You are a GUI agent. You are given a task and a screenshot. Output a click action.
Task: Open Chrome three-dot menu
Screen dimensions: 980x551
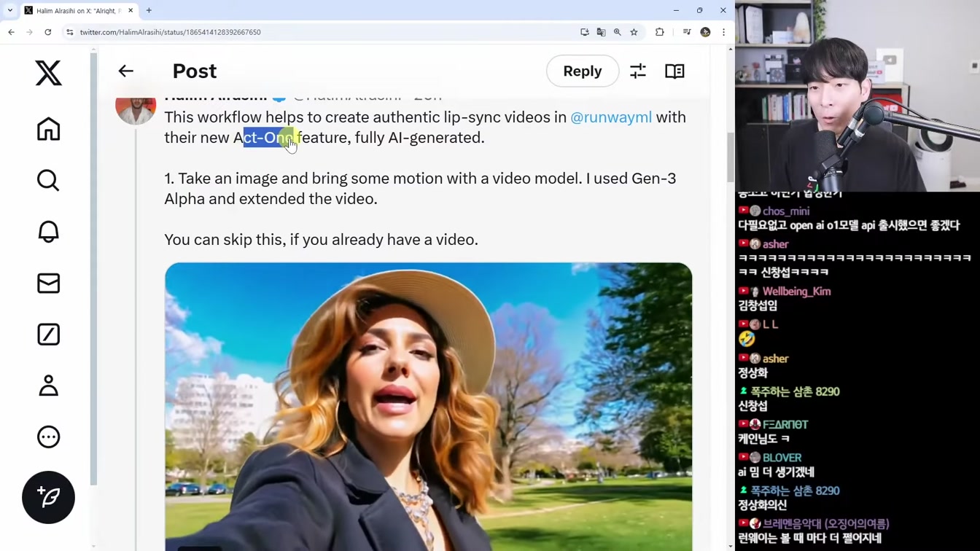click(723, 32)
